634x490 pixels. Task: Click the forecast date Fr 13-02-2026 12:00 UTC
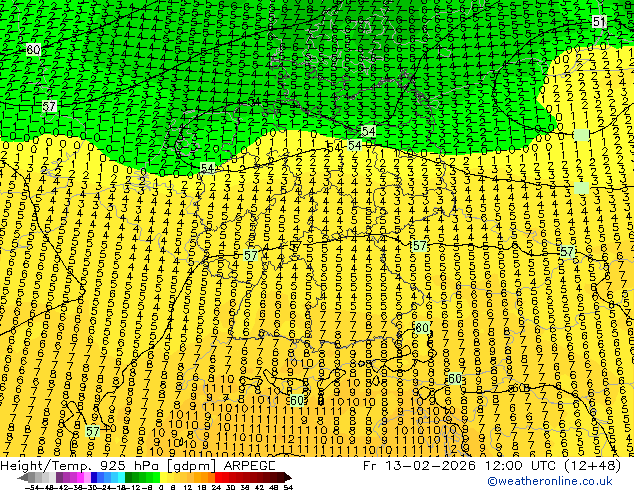click(x=459, y=466)
